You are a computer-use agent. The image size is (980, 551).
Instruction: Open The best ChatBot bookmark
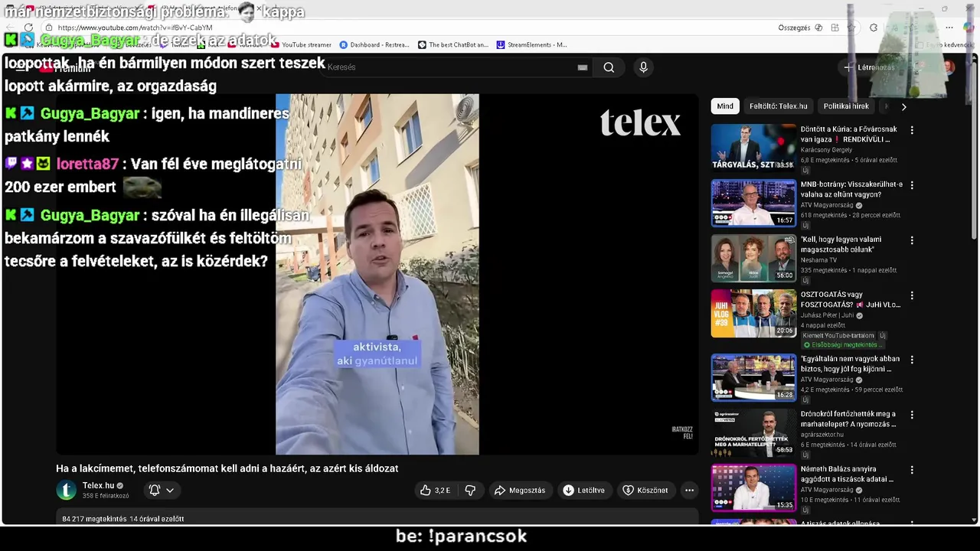pos(453,44)
